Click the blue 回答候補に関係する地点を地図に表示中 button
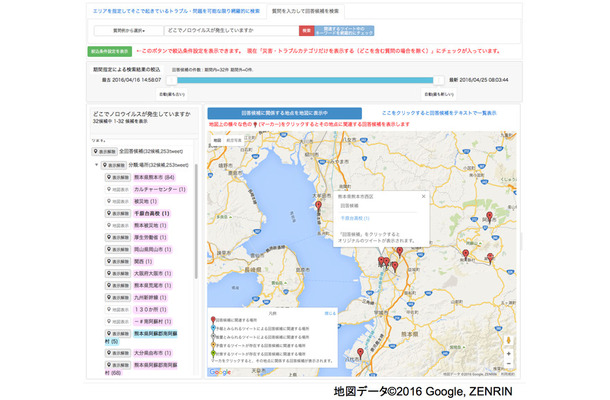 (284, 113)
